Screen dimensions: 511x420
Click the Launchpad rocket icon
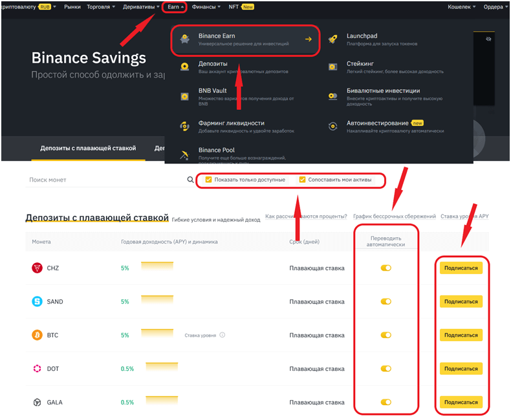pos(332,39)
